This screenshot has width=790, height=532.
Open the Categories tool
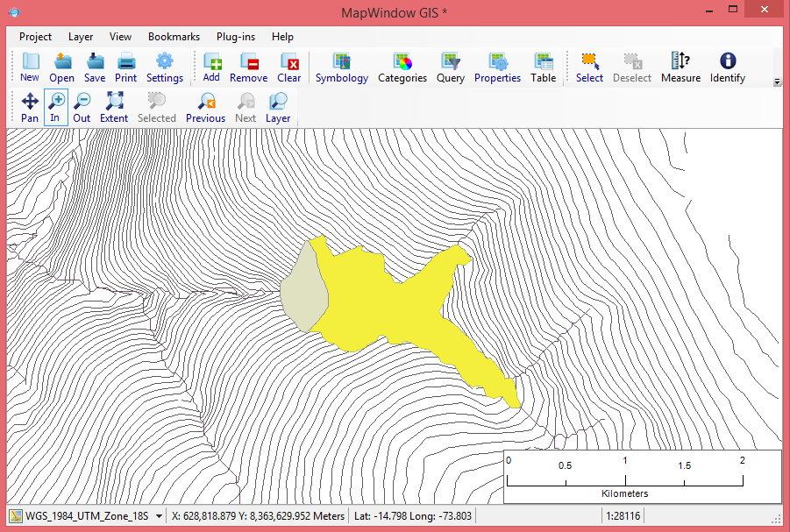[402, 67]
